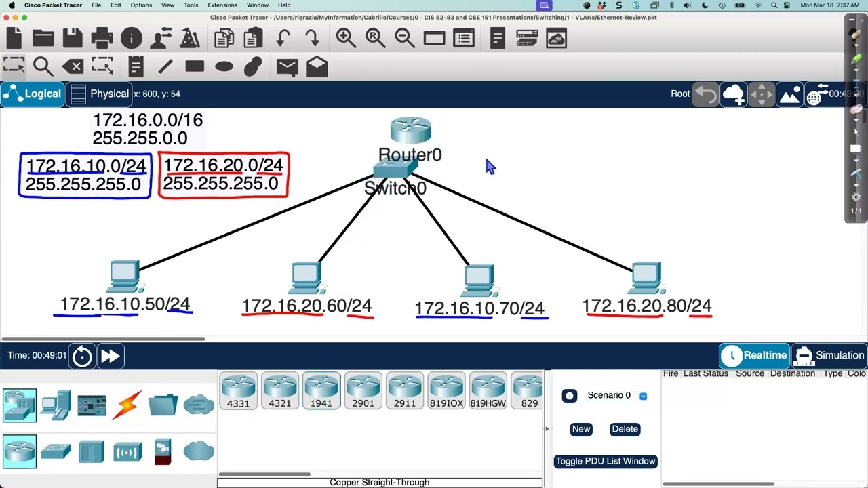Select the 1941 router model
The width and height of the screenshot is (868, 488).
321,391
